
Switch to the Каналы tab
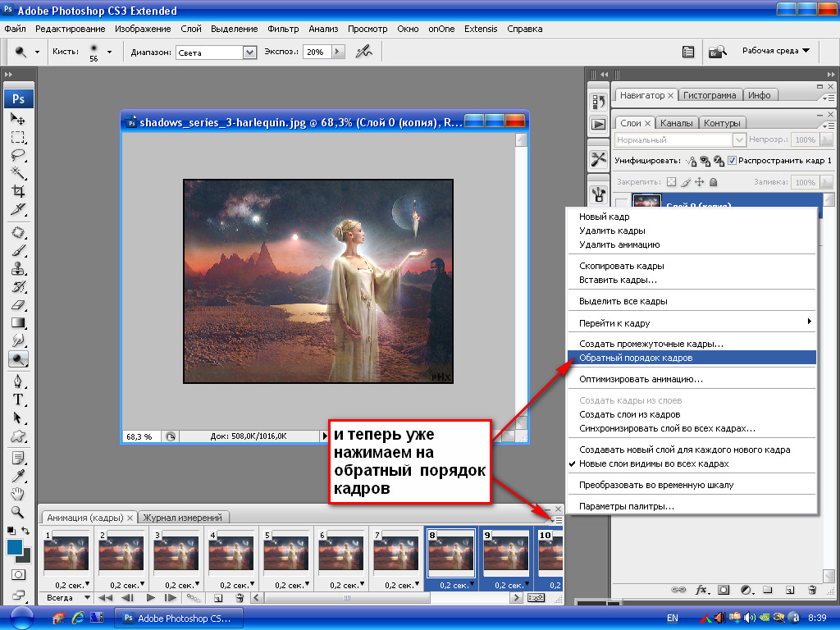tap(676, 123)
